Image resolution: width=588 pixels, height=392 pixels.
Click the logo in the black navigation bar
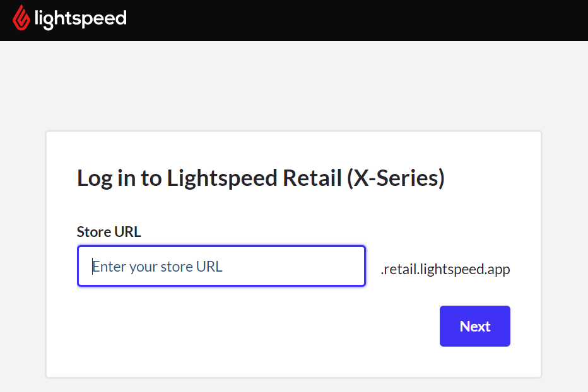coord(69,19)
